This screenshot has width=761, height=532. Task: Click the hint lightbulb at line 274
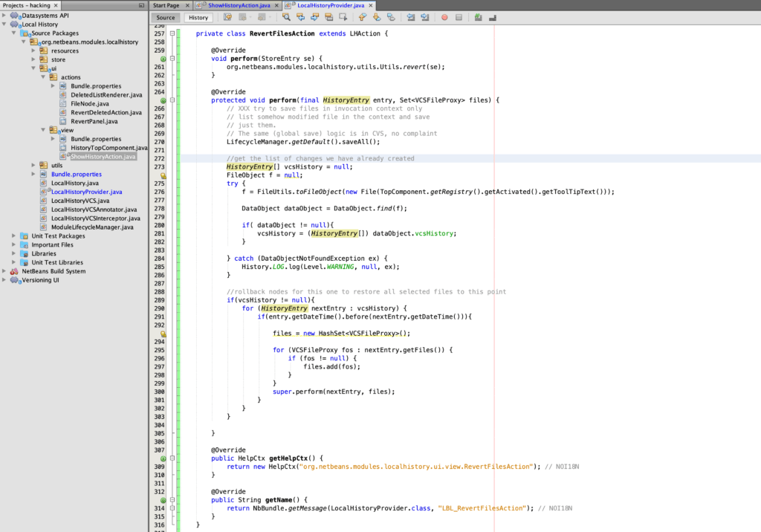[x=163, y=175]
